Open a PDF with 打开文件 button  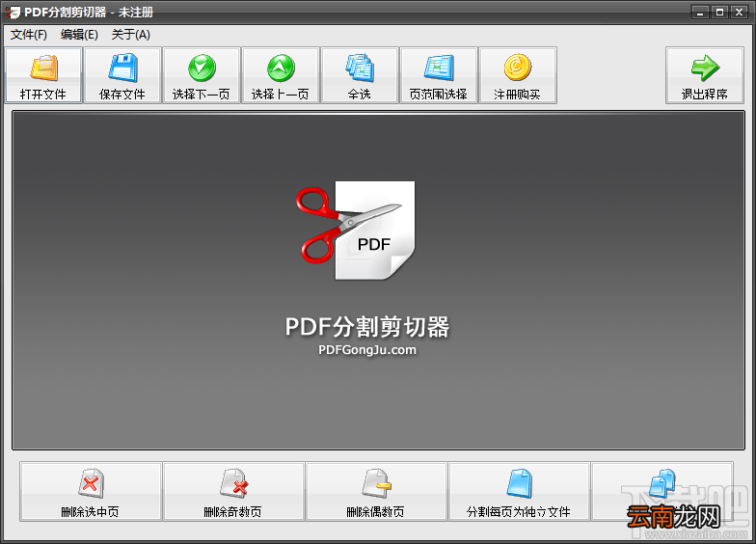43,75
